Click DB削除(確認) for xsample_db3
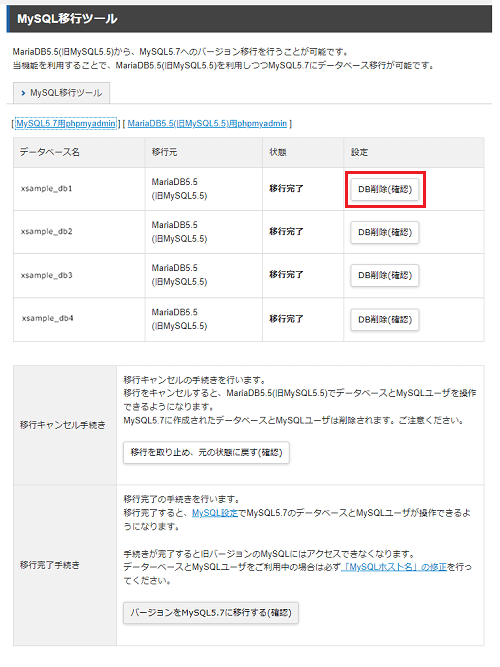The image size is (500, 667). (x=385, y=276)
